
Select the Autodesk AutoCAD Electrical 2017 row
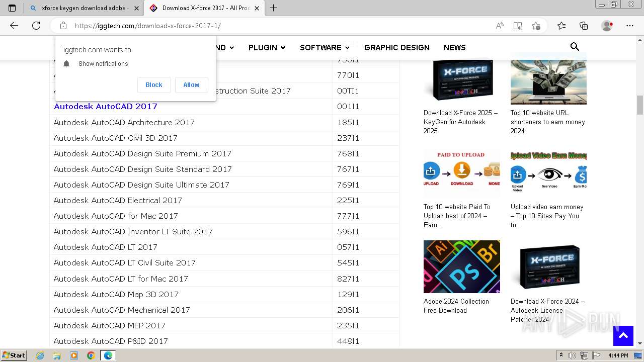click(224, 200)
